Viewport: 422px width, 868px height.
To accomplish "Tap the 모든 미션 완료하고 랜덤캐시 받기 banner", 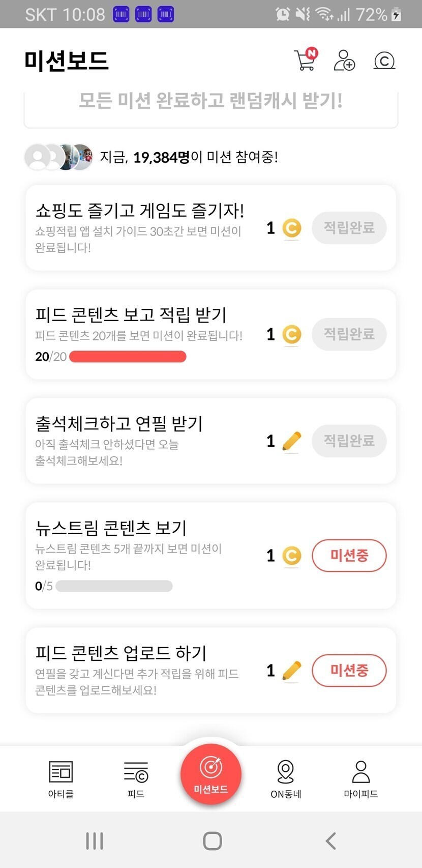I will [x=210, y=102].
